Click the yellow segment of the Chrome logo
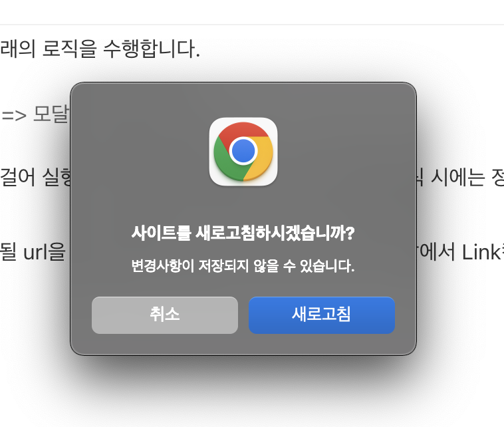 (262, 158)
